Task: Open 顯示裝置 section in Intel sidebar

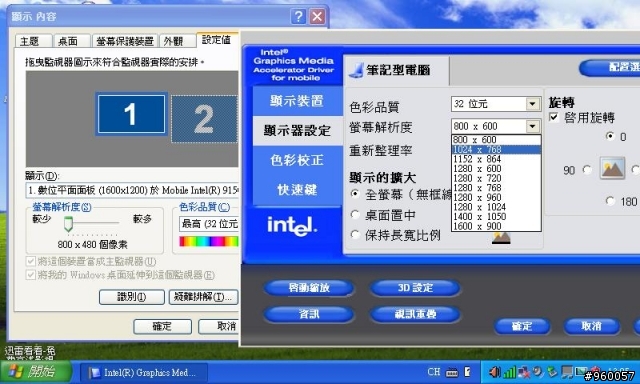Action: [x=297, y=100]
